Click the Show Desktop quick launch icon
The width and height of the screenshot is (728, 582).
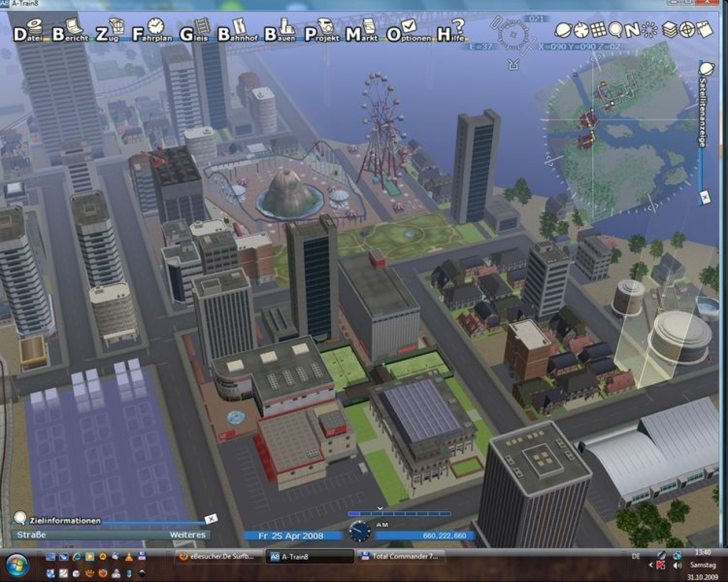click(x=51, y=556)
